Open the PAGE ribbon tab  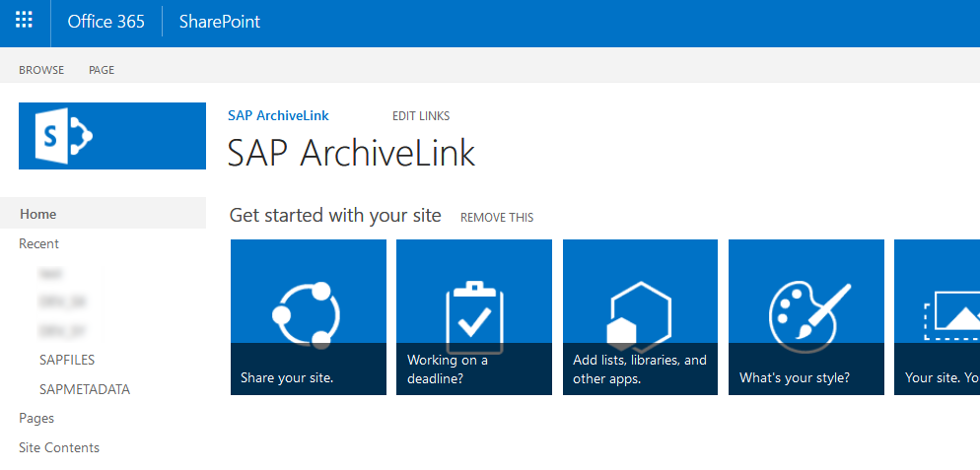102,70
